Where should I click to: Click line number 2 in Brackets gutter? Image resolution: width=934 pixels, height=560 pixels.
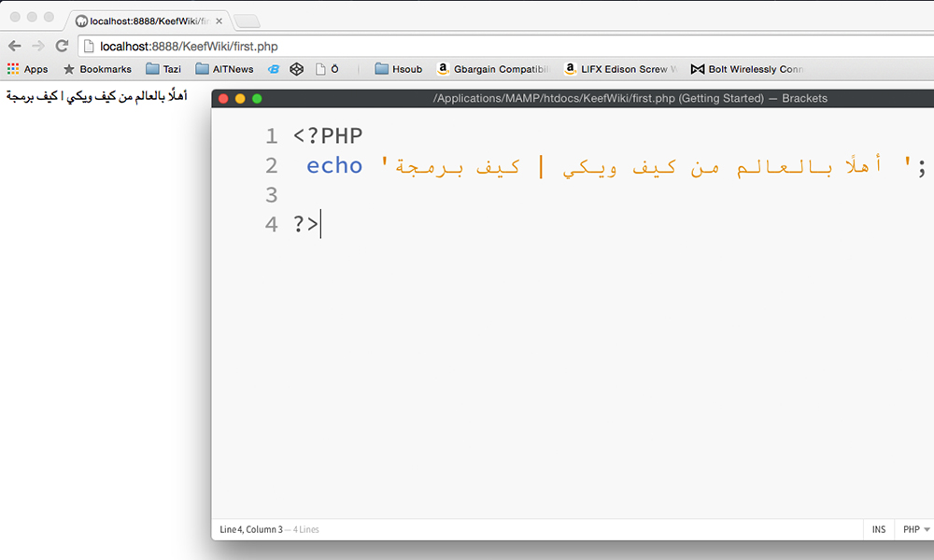[x=272, y=165]
